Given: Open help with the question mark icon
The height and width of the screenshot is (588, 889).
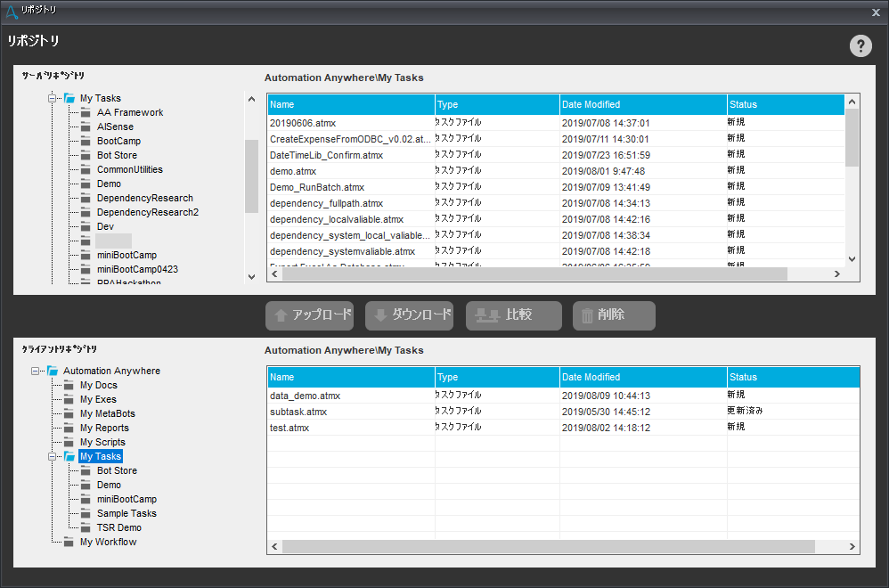Looking at the screenshot, I should point(860,46).
